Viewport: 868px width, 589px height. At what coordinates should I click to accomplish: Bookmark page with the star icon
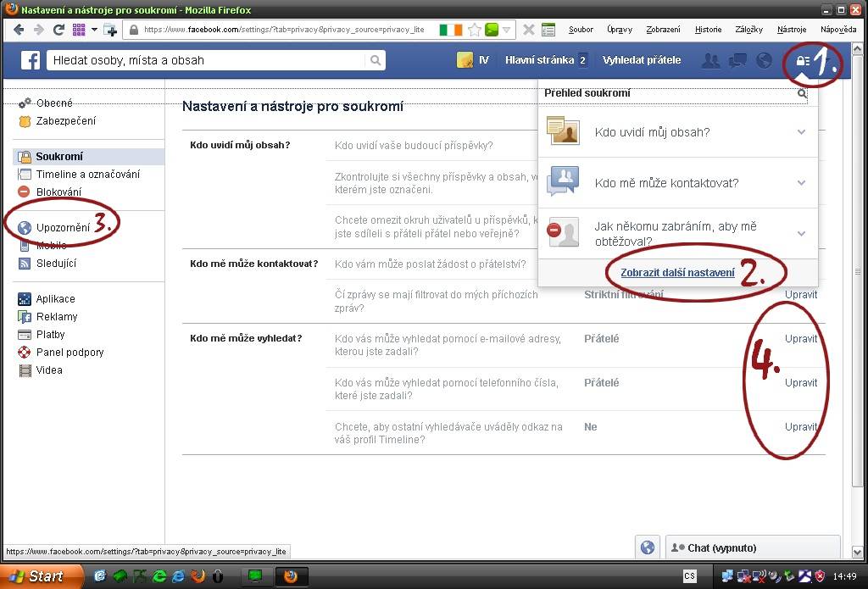pyautogui.click(x=475, y=30)
